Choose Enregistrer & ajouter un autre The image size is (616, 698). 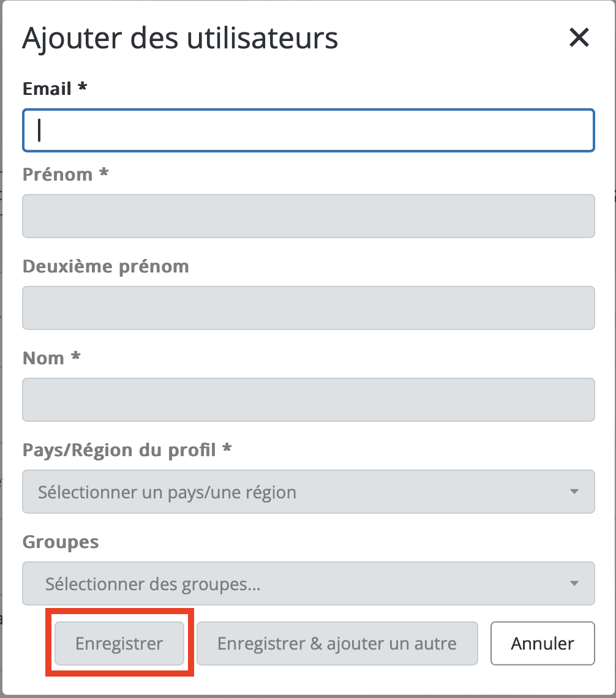point(337,644)
